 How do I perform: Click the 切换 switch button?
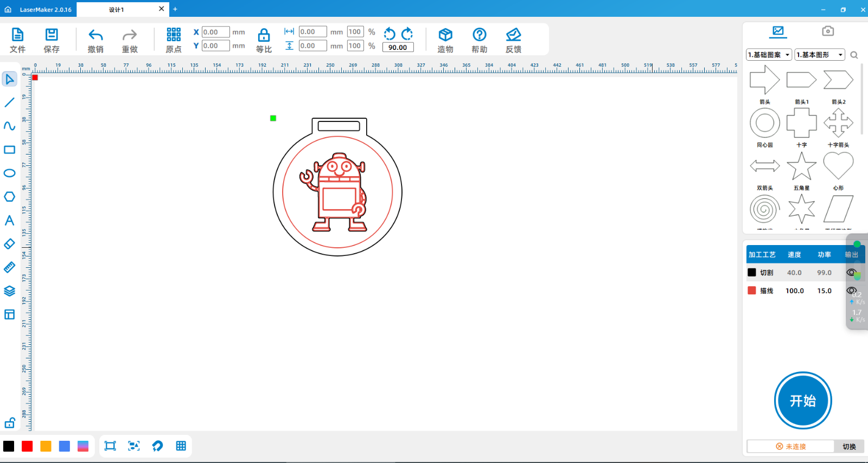[849, 447]
